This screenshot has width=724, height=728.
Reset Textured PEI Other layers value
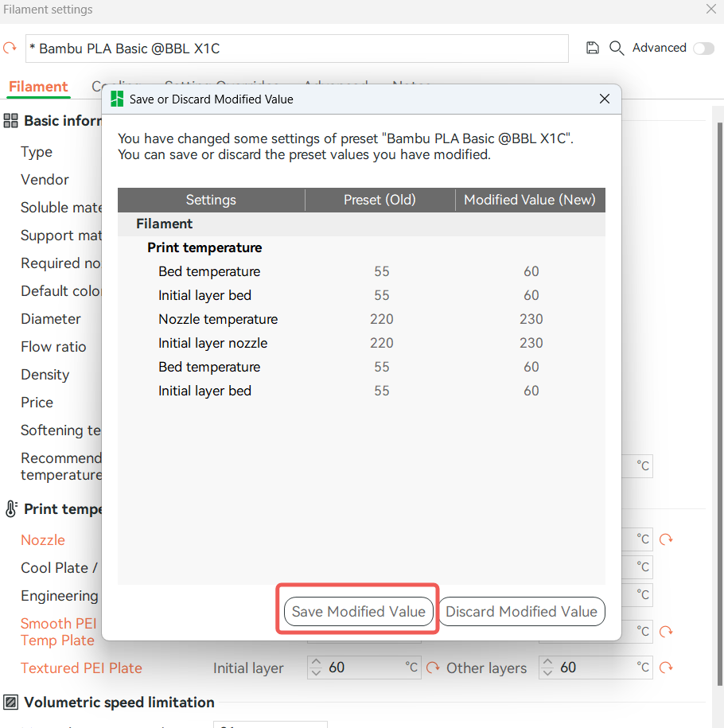coord(666,668)
